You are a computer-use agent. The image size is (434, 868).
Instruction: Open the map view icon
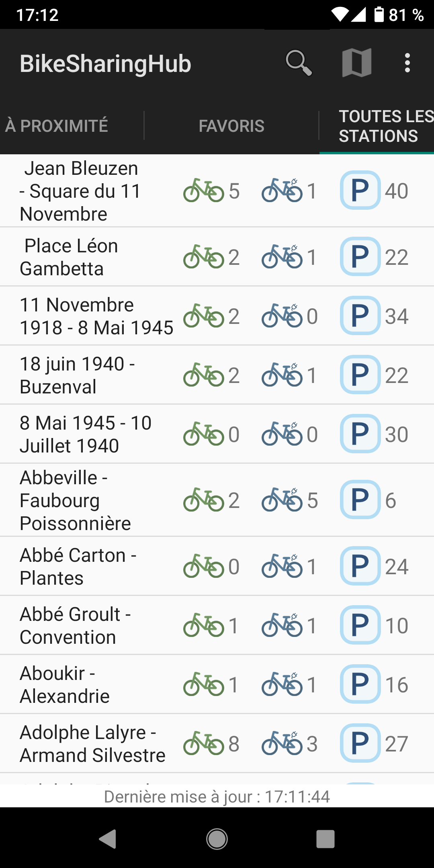356,63
